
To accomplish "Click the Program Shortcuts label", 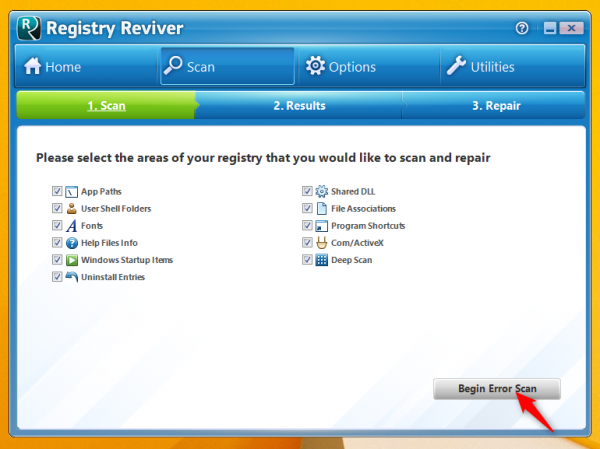I will click(x=368, y=226).
